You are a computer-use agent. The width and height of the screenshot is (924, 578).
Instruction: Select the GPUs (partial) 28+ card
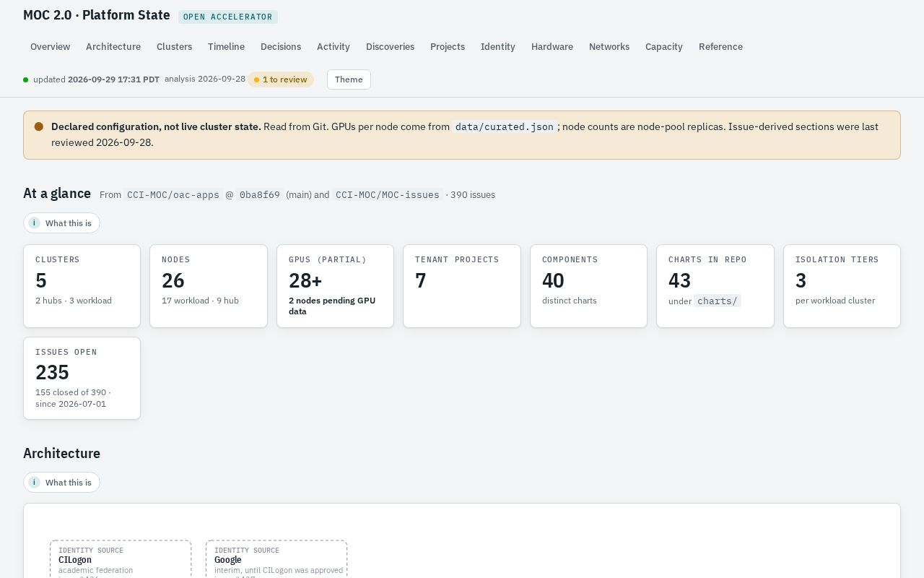[335, 286]
